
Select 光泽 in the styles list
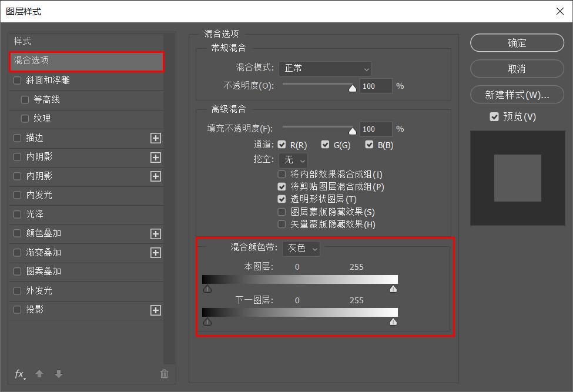click(35, 214)
